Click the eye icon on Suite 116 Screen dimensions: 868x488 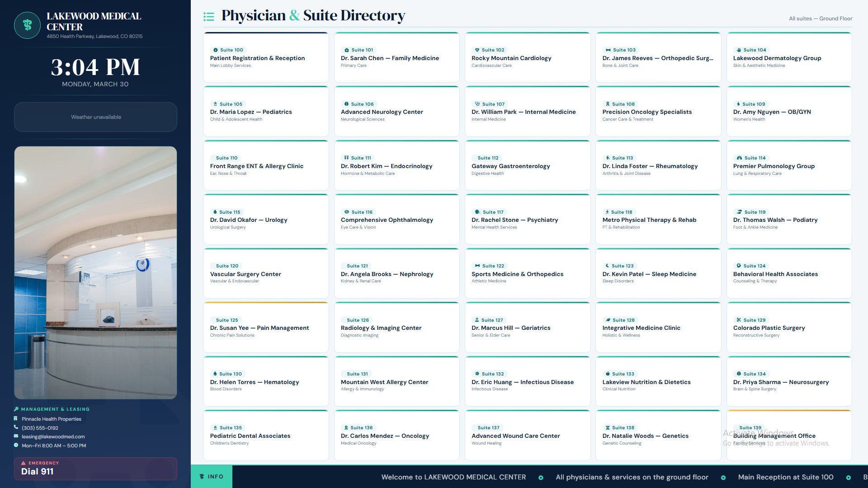pyautogui.click(x=347, y=212)
